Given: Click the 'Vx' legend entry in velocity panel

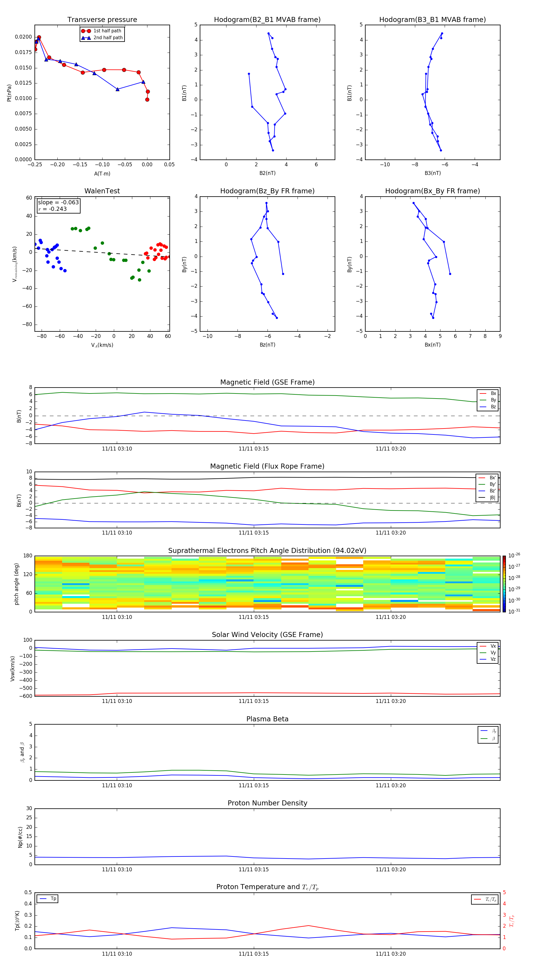Looking at the screenshot, I should click(x=488, y=646).
